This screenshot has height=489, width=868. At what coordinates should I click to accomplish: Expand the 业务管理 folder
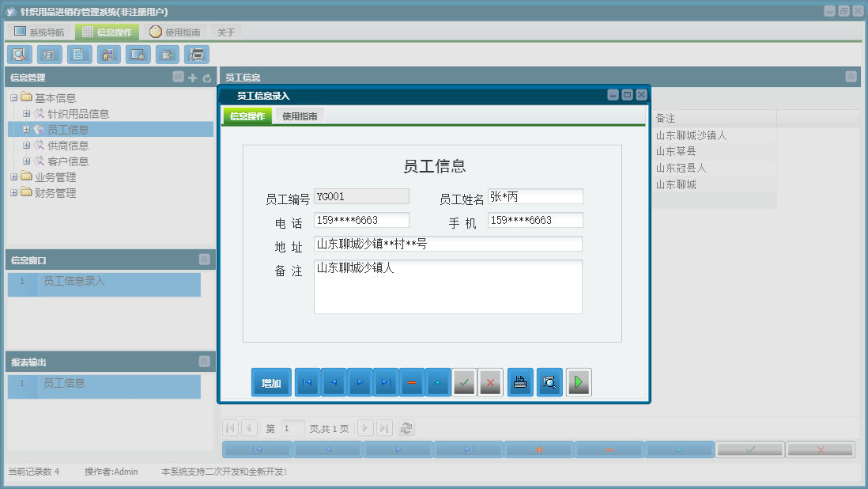[x=14, y=177]
